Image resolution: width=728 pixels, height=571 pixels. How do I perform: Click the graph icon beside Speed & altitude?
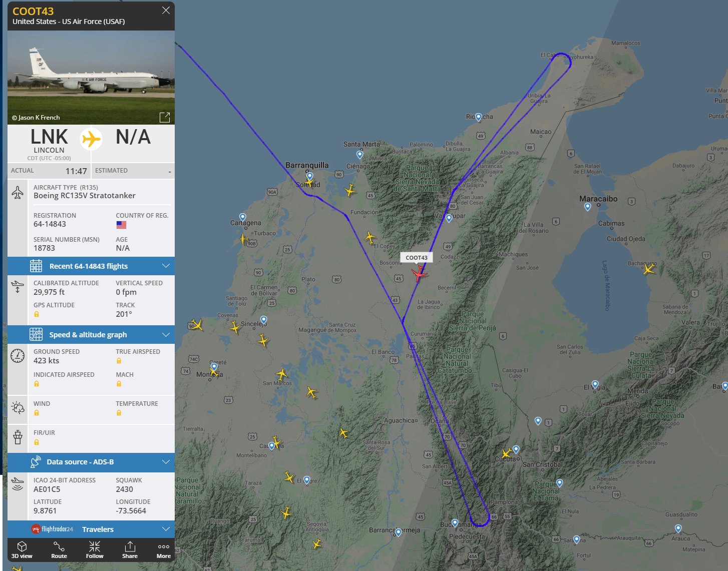36,334
